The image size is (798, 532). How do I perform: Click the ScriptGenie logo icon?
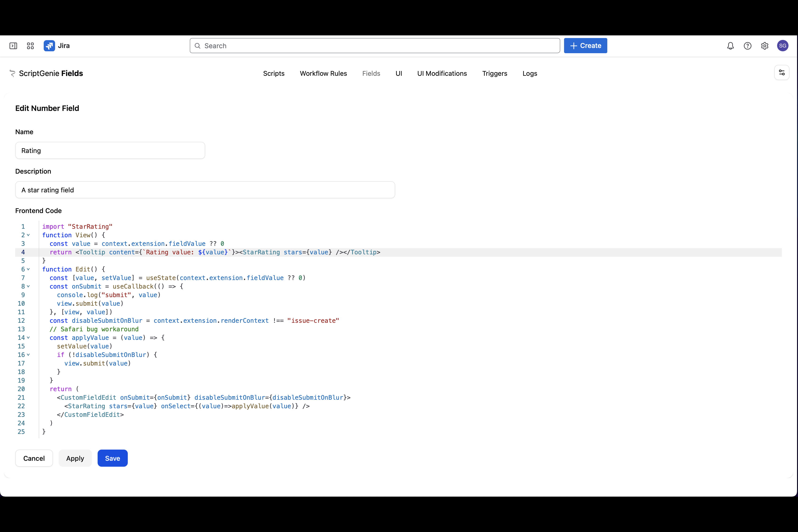click(13, 73)
